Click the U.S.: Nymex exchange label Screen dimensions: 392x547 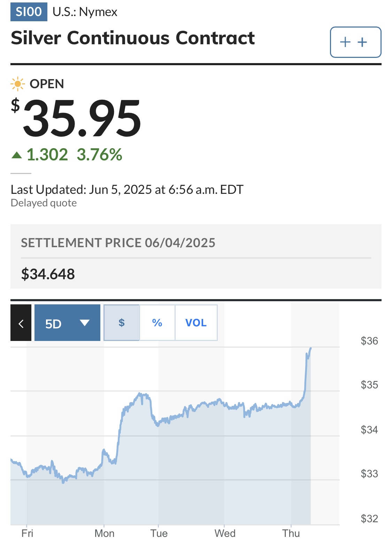85,12
